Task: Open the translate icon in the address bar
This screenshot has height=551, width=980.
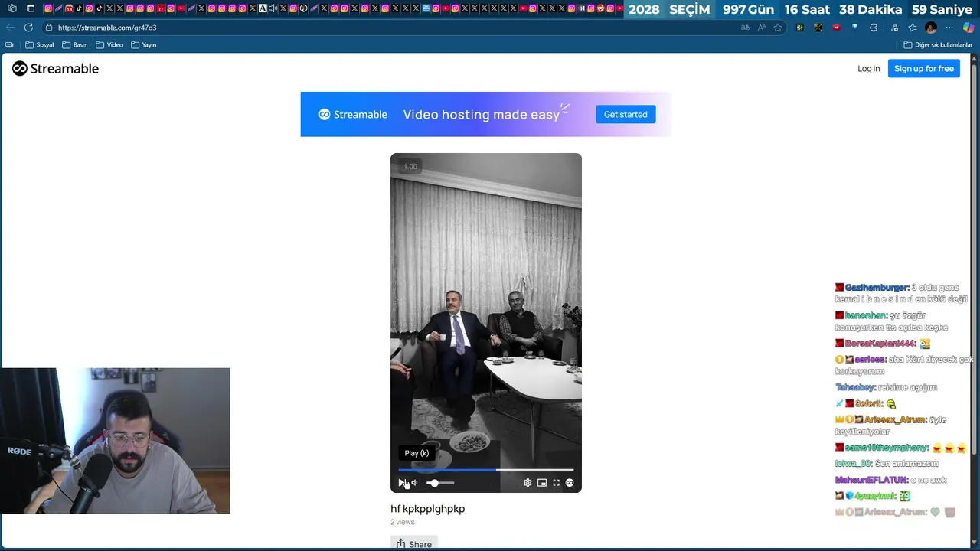Action: click(745, 28)
